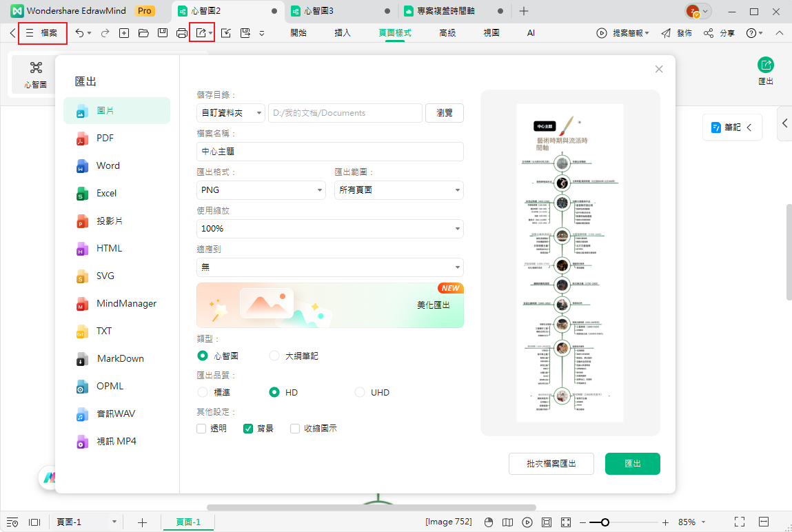Screen dimensions: 792x532
Task: Select Excel export format in the sidebar
Action: click(108, 193)
